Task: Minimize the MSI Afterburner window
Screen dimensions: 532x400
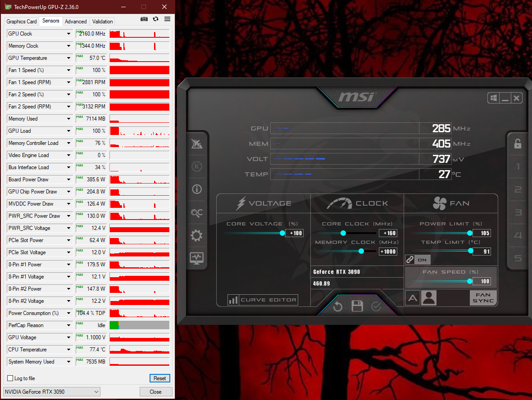Action: [505, 98]
